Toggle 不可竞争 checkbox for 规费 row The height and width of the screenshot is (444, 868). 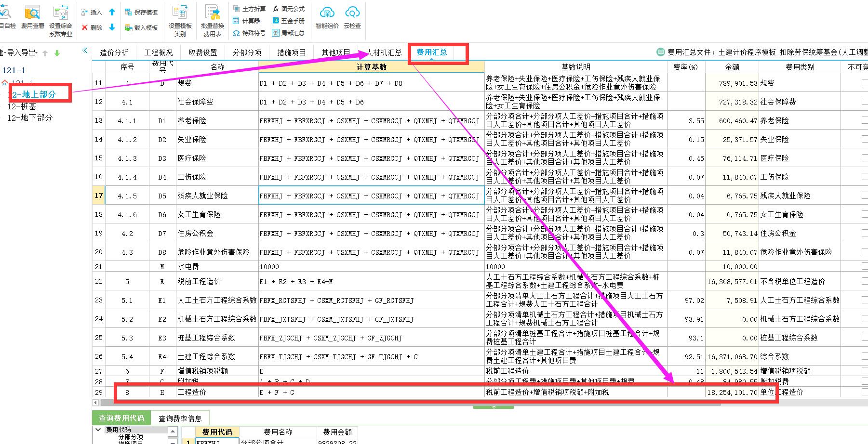(x=865, y=83)
